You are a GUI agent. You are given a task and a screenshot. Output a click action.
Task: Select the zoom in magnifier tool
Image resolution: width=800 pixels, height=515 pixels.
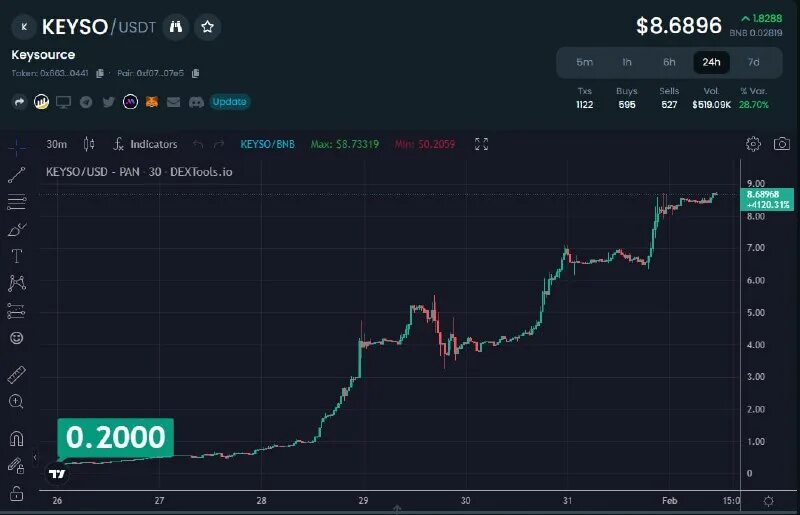16,402
